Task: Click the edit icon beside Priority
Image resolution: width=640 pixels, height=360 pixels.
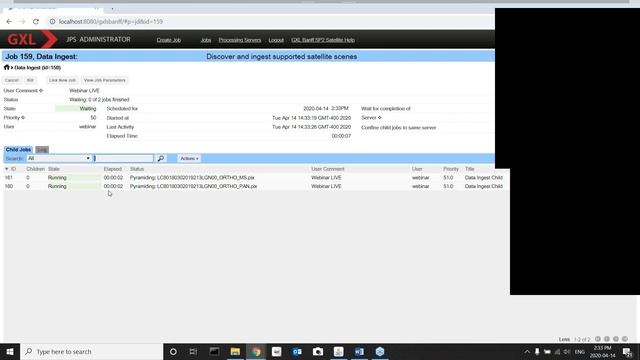Action: (x=23, y=118)
